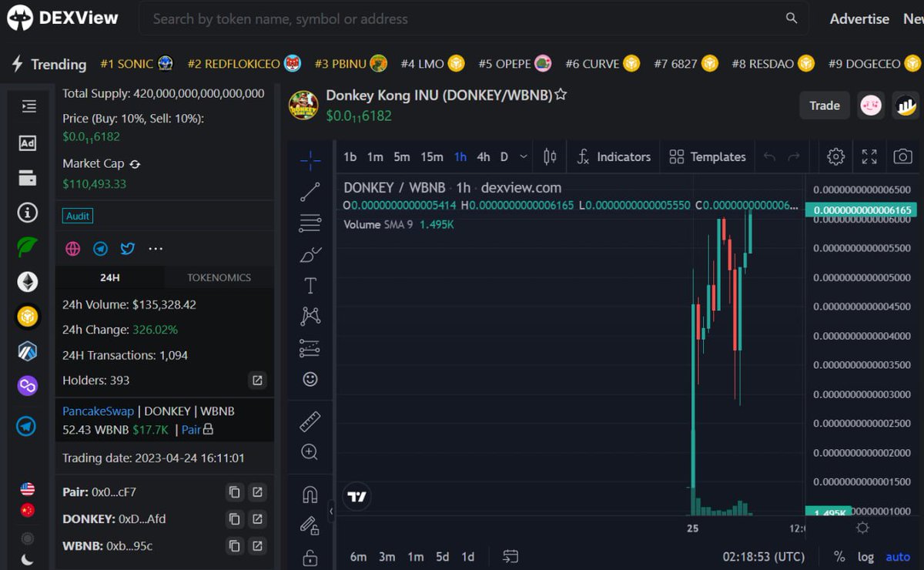
Task: Open the token Twitter link
Action: click(x=128, y=249)
